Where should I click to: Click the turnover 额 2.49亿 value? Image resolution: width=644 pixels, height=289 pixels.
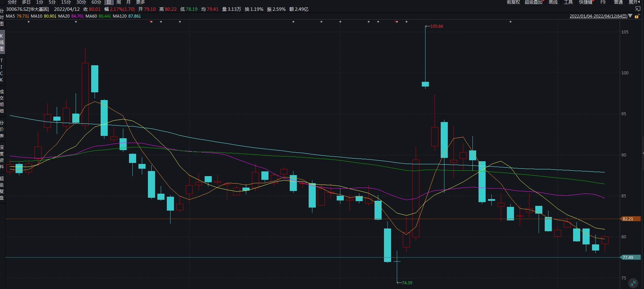tap(299, 9)
